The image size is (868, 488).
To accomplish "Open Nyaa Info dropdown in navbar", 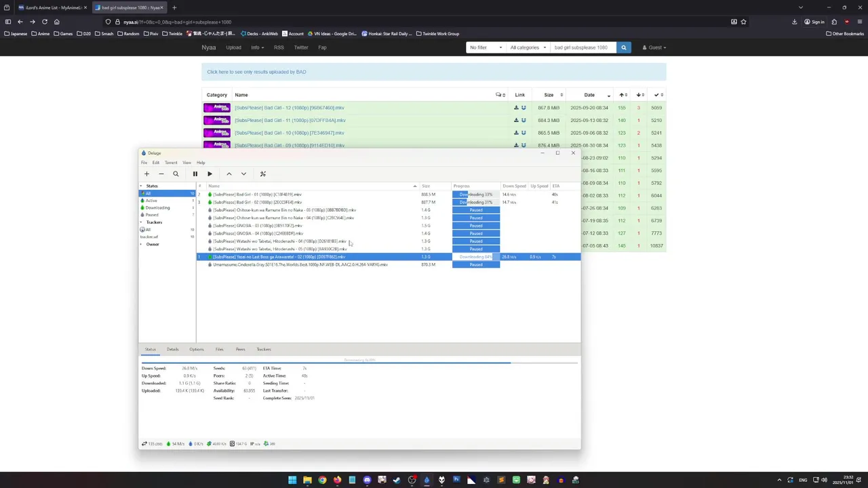I will pyautogui.click(x=257, y=47).
